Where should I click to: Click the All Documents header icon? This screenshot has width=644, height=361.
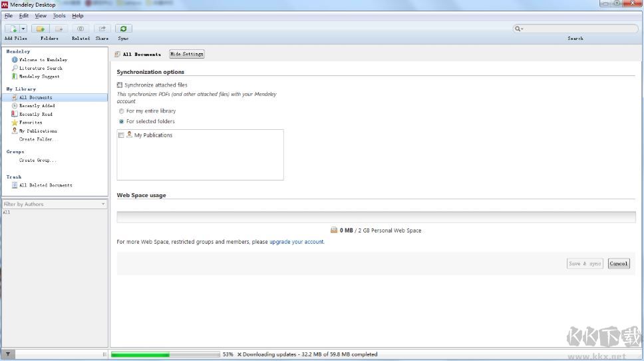(x=118, y=54)
